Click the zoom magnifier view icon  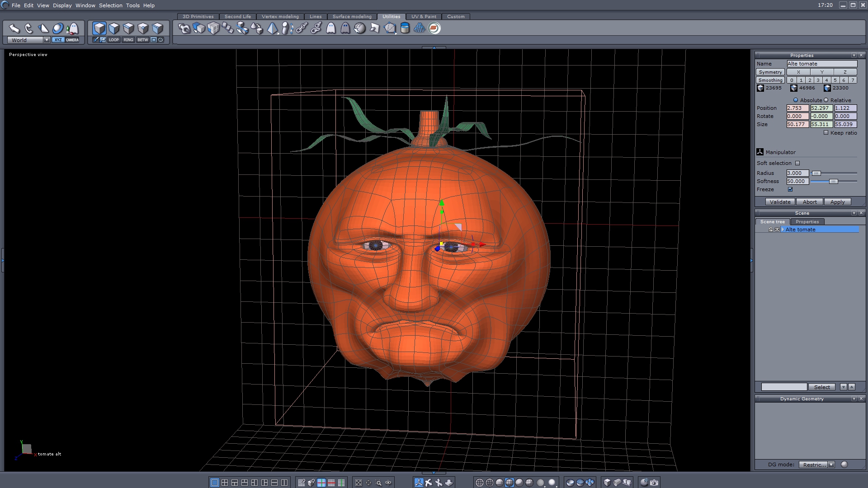point(378,483)
